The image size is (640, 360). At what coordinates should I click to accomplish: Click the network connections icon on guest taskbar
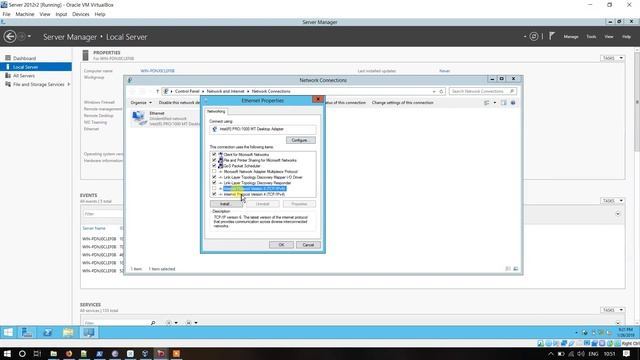point(89,332)
